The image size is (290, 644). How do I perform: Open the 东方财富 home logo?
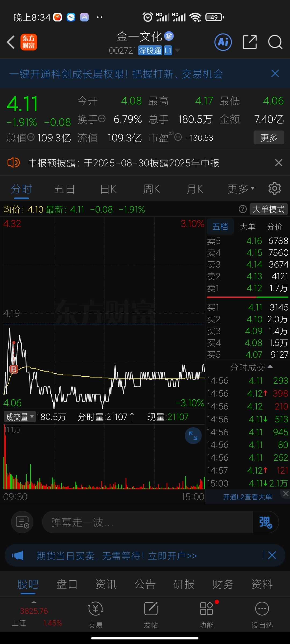(x=29, y=42)
